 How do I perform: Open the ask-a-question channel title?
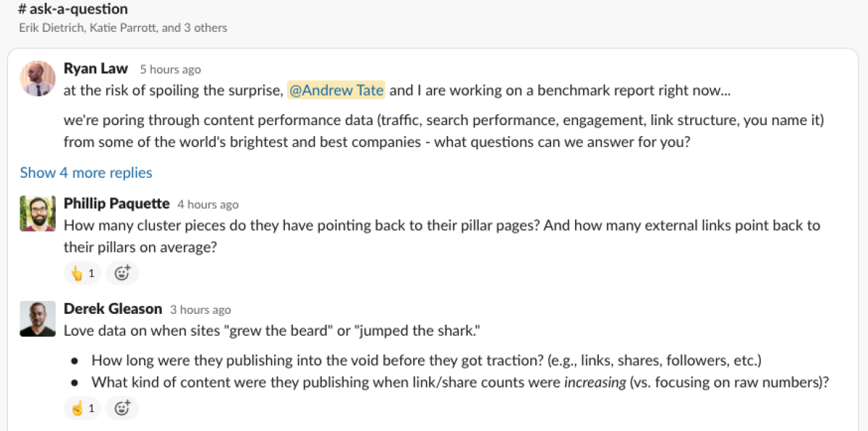coord(72,9)
